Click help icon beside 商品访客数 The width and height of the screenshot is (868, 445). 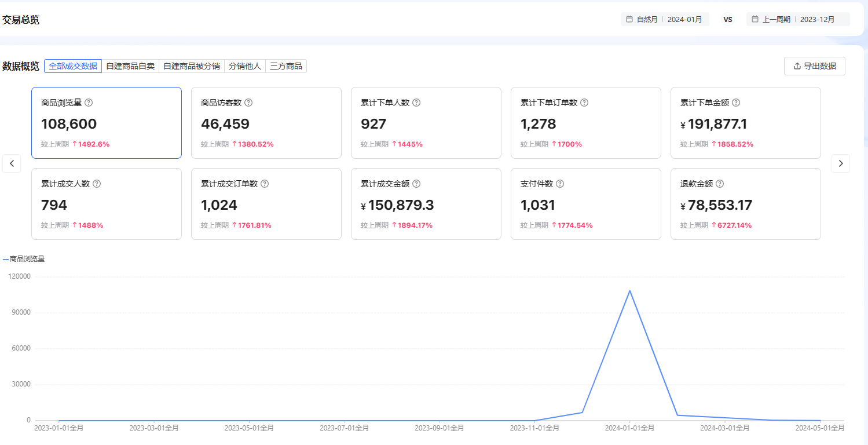pos(248,103)
